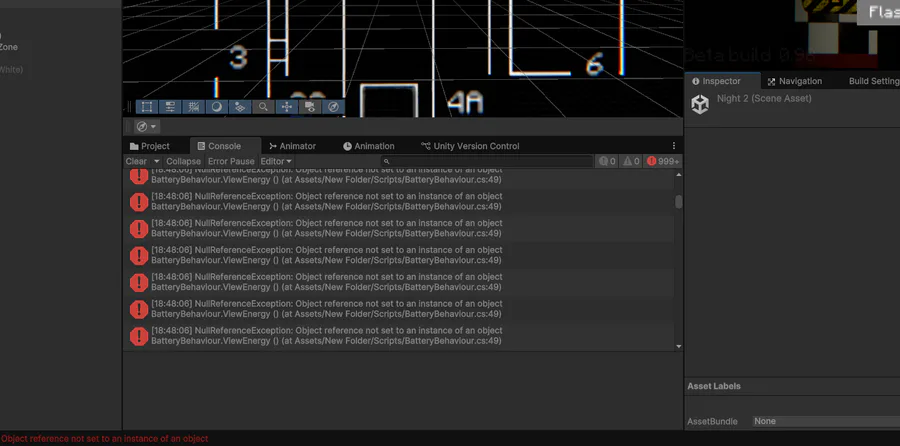The image size is (900, 446).
Task: Toggle Collapse in the Console
Action: click(x=184, y=161)
